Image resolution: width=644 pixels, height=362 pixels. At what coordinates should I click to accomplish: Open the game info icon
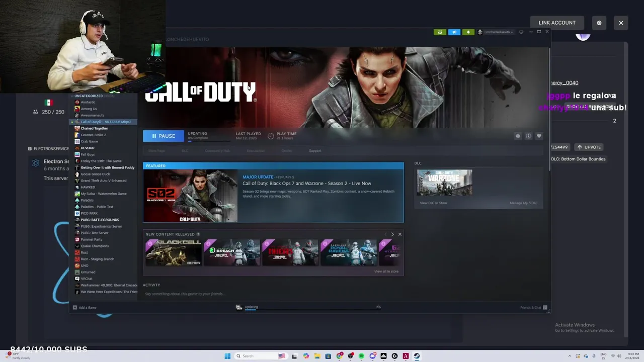tap(528, 136)
